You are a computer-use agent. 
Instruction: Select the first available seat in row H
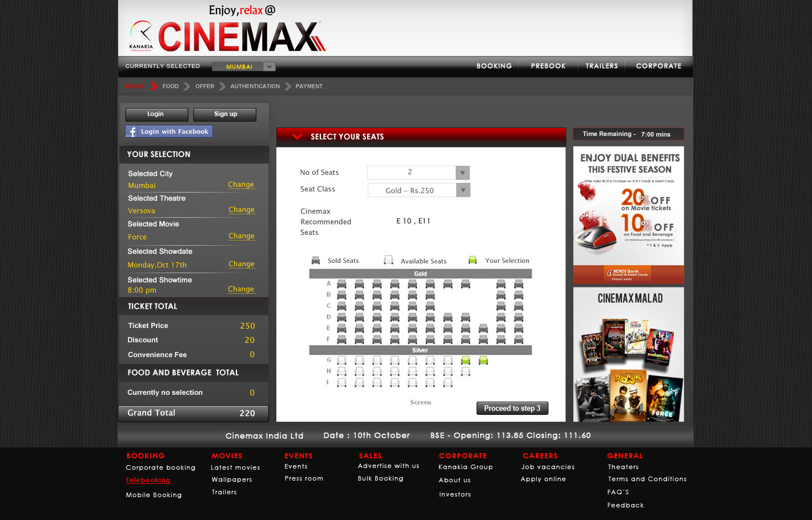[341, 371]
